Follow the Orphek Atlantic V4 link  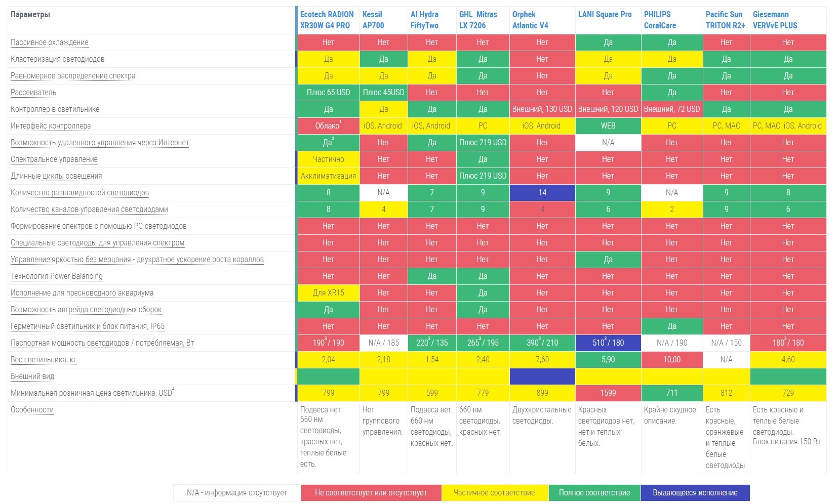click(x=530, y=20)
